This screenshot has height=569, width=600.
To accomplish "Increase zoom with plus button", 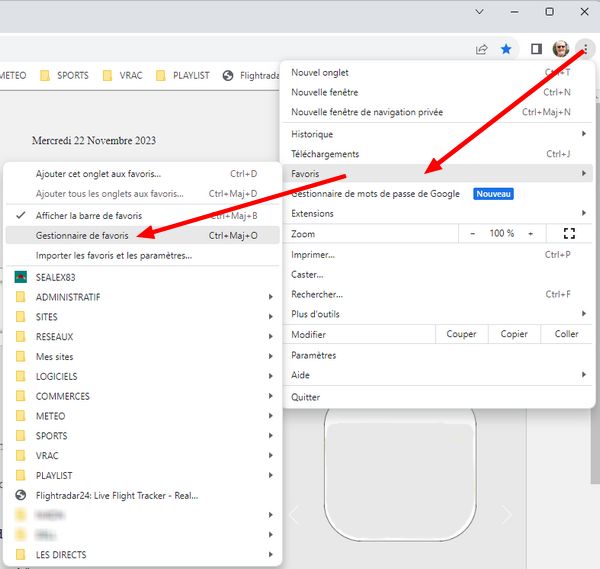I will coord(530,233).
